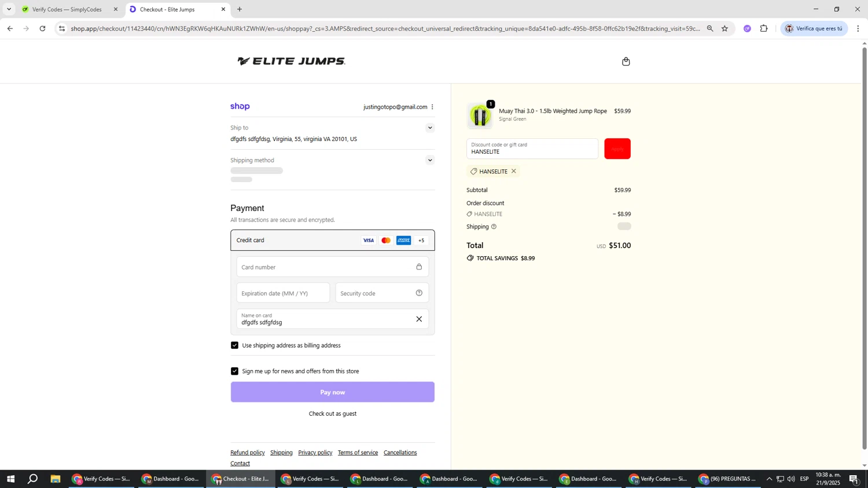
Task: Open the Shop Pay logo
Action: 240,106
